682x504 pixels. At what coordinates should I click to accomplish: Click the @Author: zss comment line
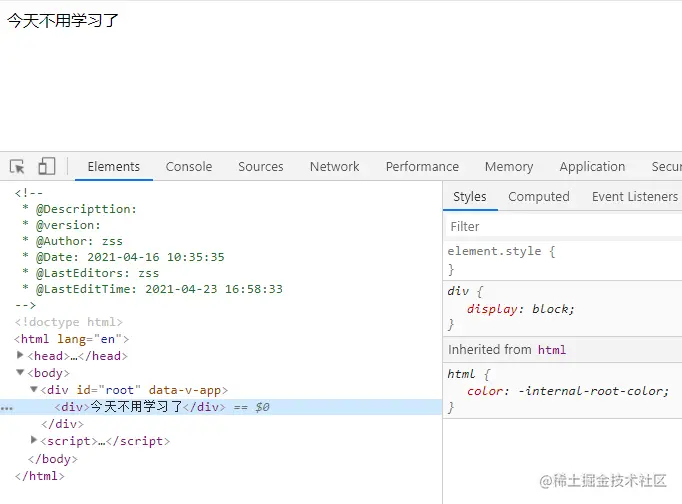(x=73, y=241)
